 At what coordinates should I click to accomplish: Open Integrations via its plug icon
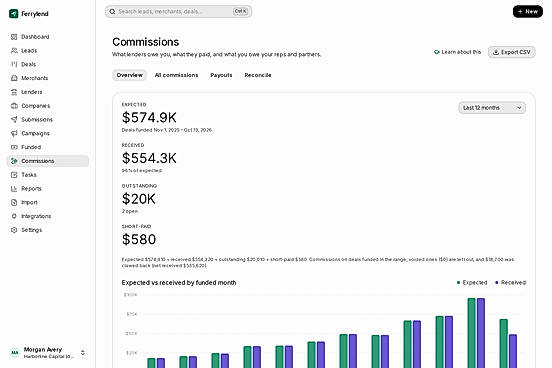coord(14,216)
